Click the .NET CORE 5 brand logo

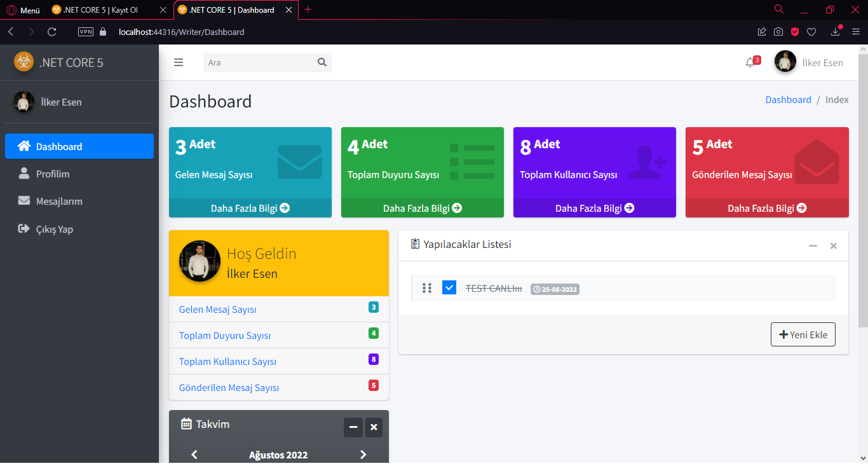point(24,62)
